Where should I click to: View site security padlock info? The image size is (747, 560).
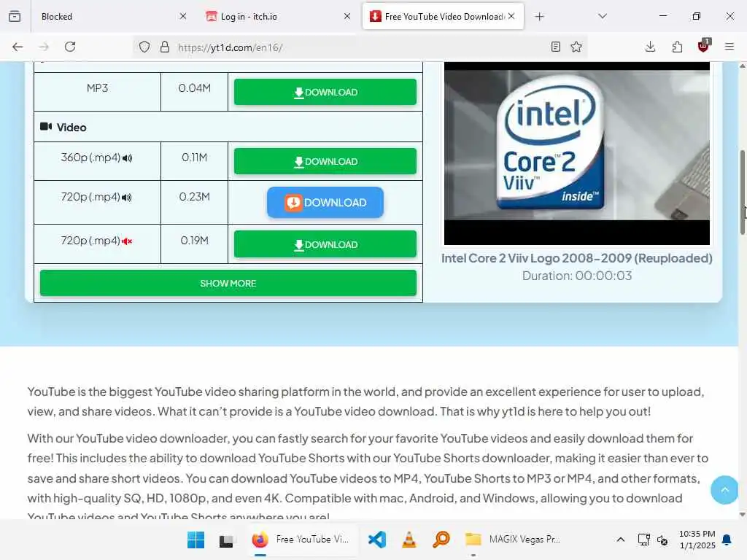[165, 47]
